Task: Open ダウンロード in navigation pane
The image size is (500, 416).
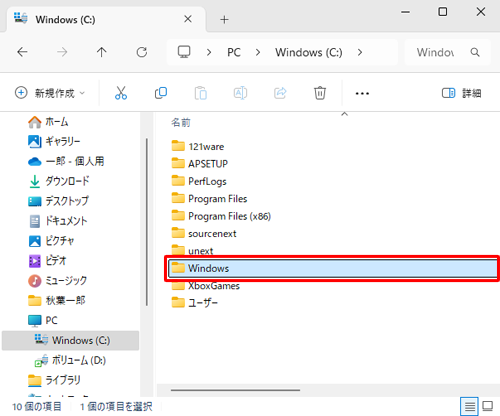Action: (59, 181)
